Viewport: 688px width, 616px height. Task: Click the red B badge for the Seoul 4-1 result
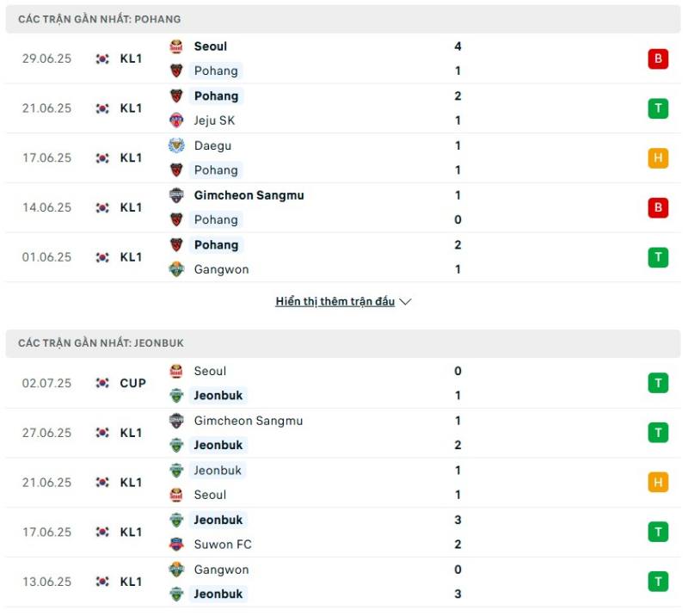658,59
